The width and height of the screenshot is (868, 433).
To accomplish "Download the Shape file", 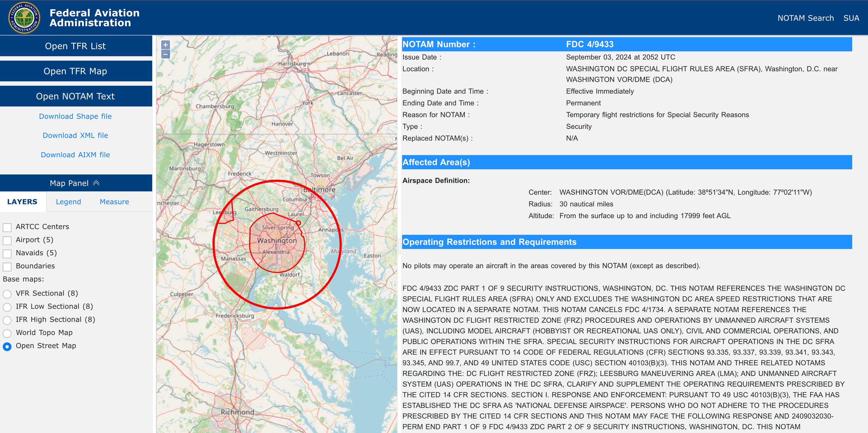I will pyautogui.click(x=76, y=116).
